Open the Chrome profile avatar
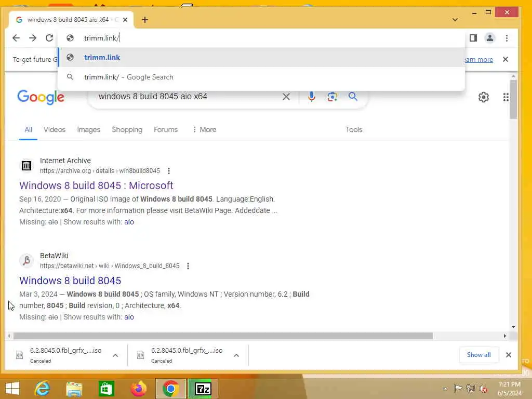Viewport: 532px width, 399px height. [489, 38]
